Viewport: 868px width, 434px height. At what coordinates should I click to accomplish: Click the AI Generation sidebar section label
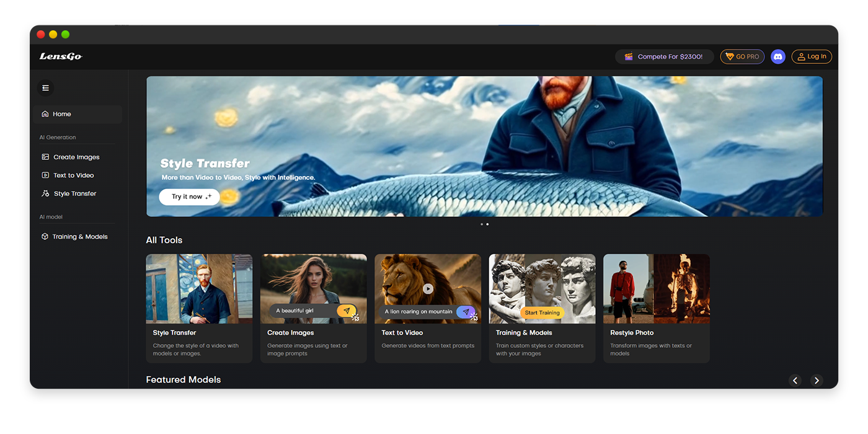click(58, 138)
